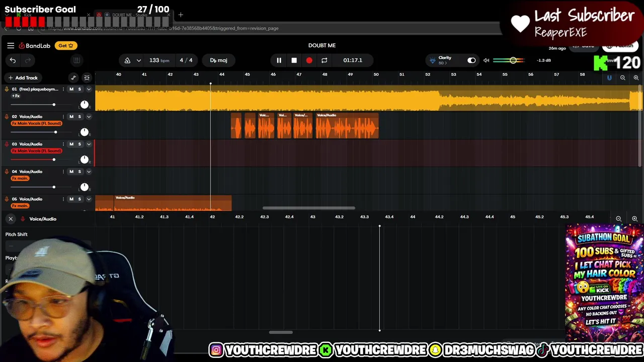Image resolution: width=644 pixels, height=362 pixels.
Task: Open the Db maj key selector
Action: [x=218, y=60]
